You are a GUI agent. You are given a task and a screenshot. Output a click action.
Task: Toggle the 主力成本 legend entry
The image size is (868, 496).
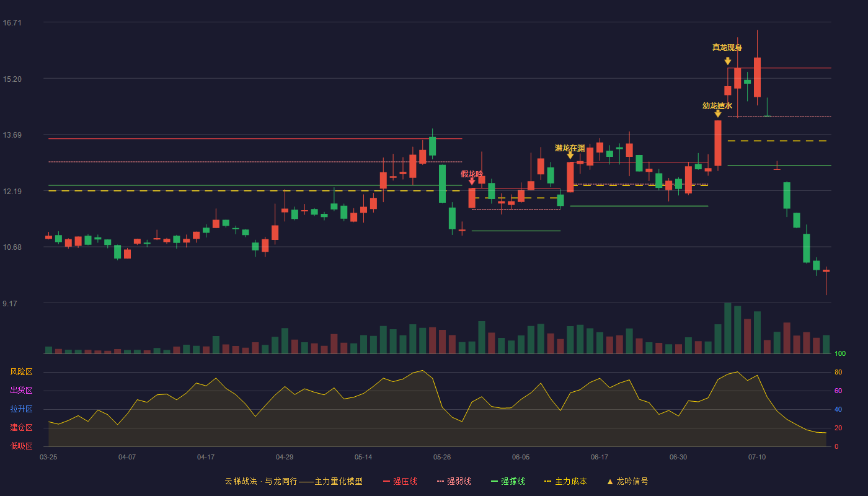click(x=565, y=481)
